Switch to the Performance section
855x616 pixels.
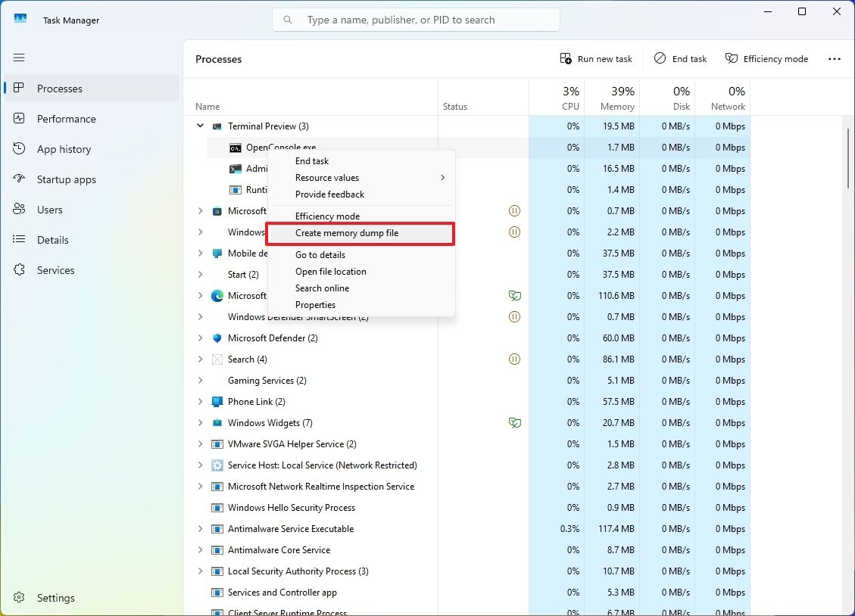(67, 119)
